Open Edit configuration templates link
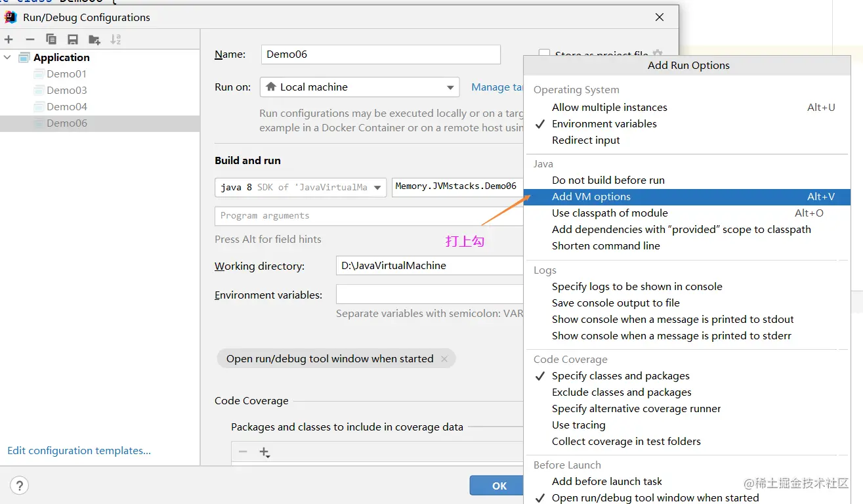 pyautogui.click(x=79, y=451)
